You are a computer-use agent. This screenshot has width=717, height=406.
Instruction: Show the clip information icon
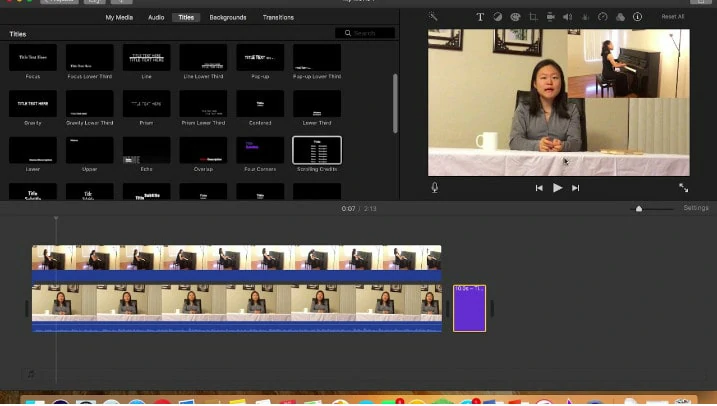637,17
